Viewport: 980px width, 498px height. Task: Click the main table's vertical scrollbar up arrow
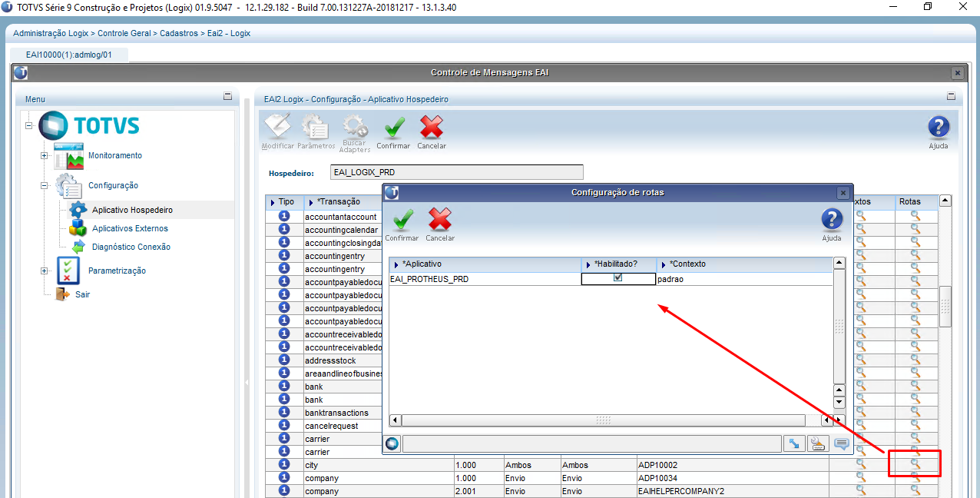(x=945, y=201)
